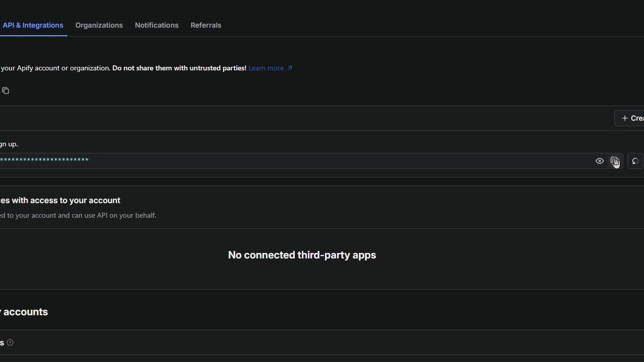View the Referrals tab
The width and height of the screenshot is (644, 362).
[206, 25]
